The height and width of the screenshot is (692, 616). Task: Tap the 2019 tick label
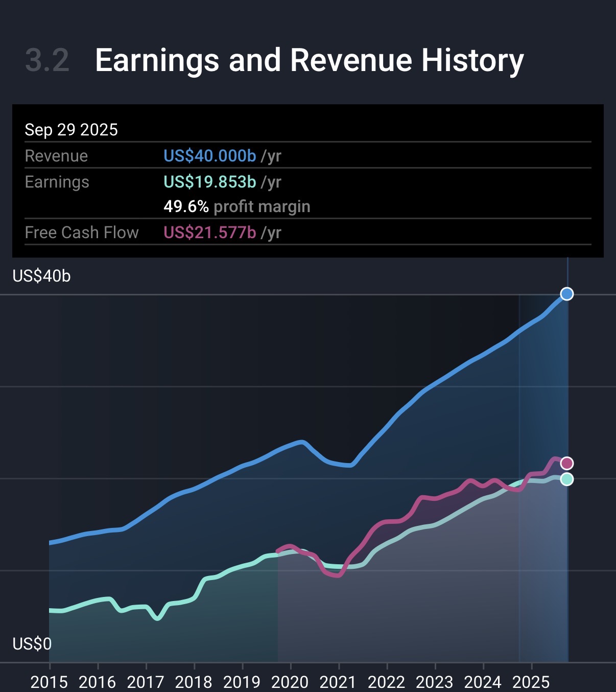tap(242, 682)
